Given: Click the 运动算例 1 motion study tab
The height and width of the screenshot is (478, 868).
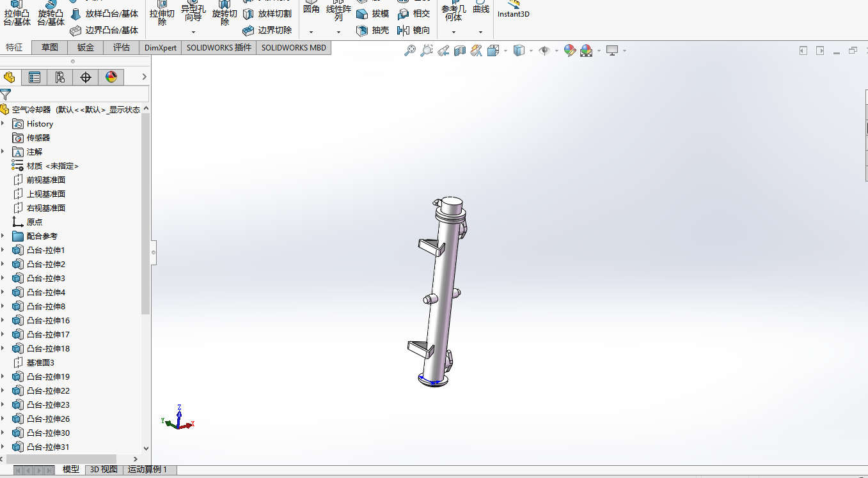Looking at the screenshot, I should pos(147,469).
